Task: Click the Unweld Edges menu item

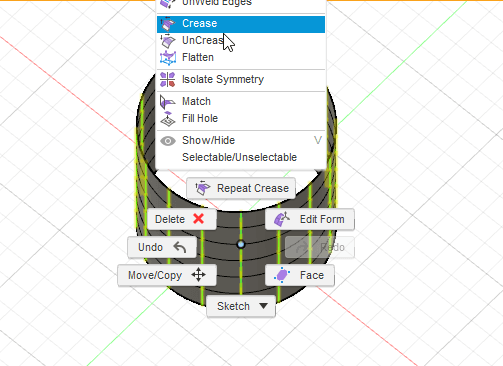Action: coord(241,4)
